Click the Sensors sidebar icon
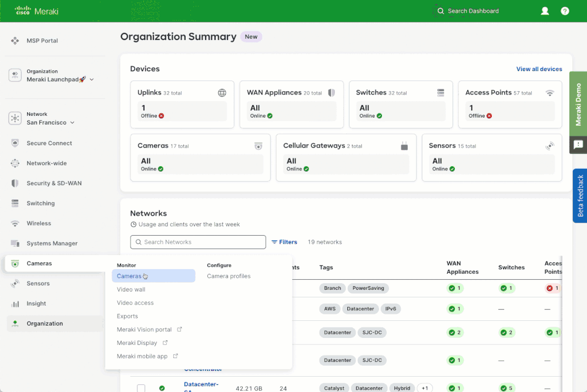Image resolution: width=587 pixels, height=392 pixels. pyautogui.click(x=15, y=283)
